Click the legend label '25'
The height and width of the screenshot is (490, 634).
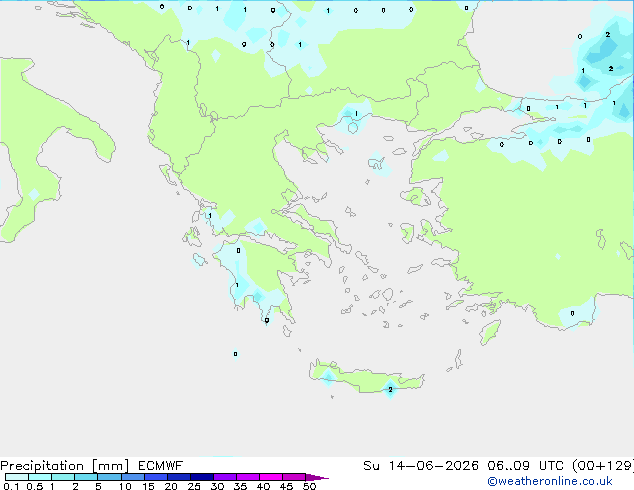[194, 486]
